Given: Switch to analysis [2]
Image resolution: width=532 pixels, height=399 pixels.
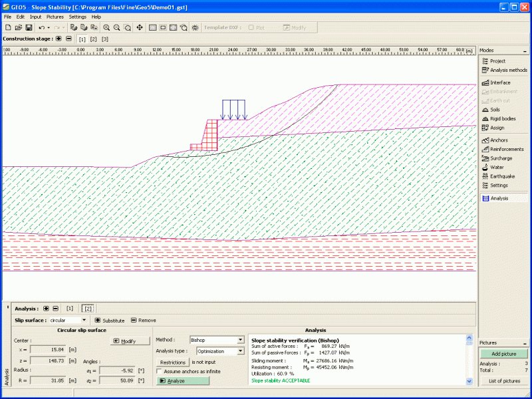Looking at the screenshot, I should (x=88, y=309).
